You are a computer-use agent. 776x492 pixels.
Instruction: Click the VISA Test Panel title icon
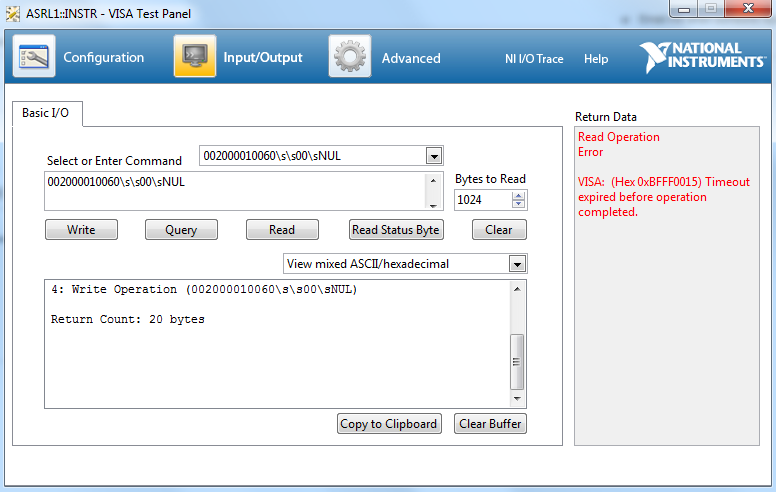point(13,13)
